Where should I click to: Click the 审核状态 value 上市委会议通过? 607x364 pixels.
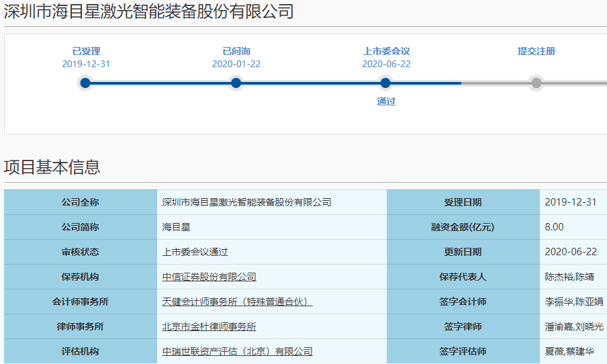[195, 252]
